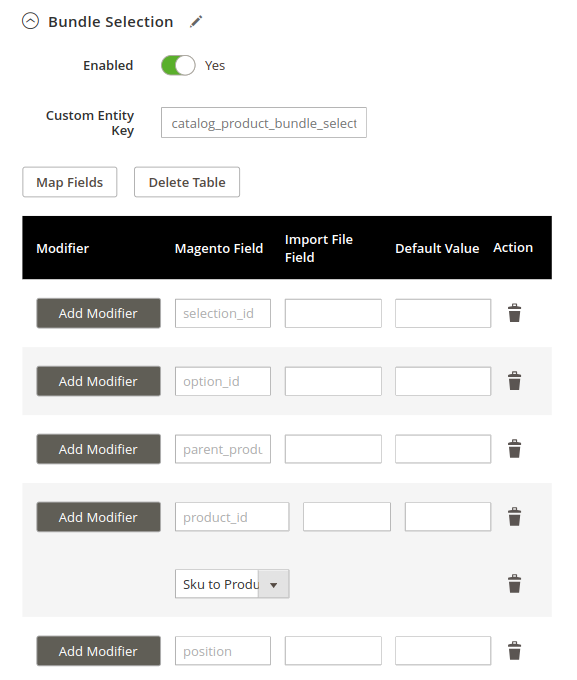Viewport: 577px width, 680px height.
Task: Delete the product_id row with trash icon
Action: tap(514, 517)
